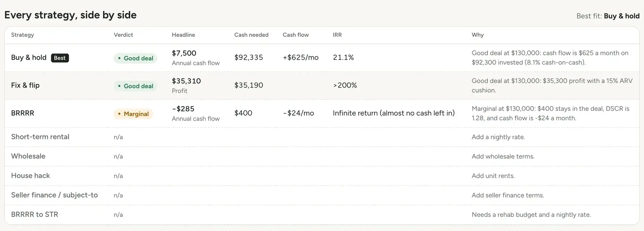
Task: Click the n/a verdict for BRRRR to STR
Action: pyautogui.click(x=118, y=215)
